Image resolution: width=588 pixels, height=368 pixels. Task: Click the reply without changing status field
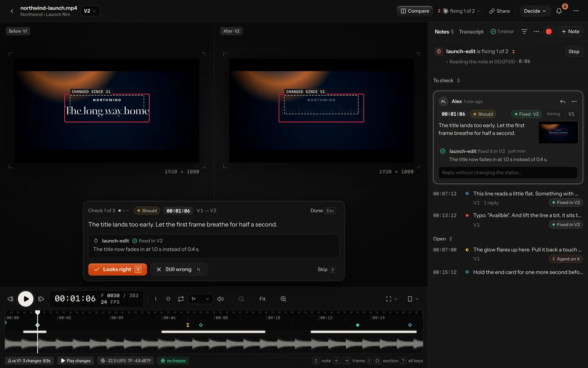[x=508, y=173]
